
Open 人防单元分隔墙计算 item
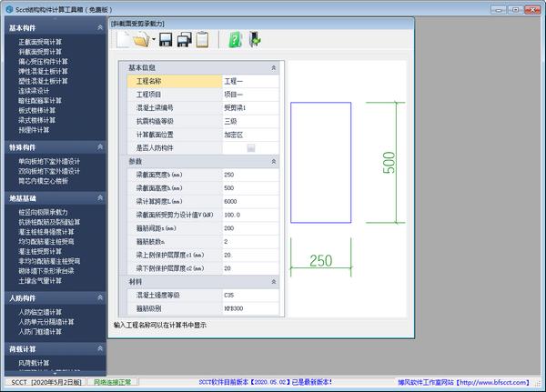pos(46,322)
